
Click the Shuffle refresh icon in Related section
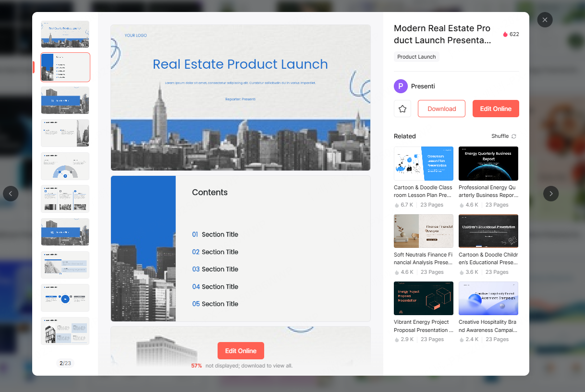[514, 136]
